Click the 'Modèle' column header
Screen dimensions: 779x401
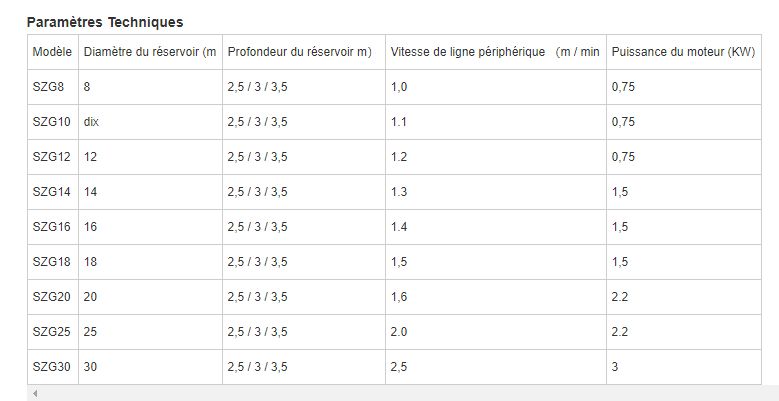[x=52, y=52]
